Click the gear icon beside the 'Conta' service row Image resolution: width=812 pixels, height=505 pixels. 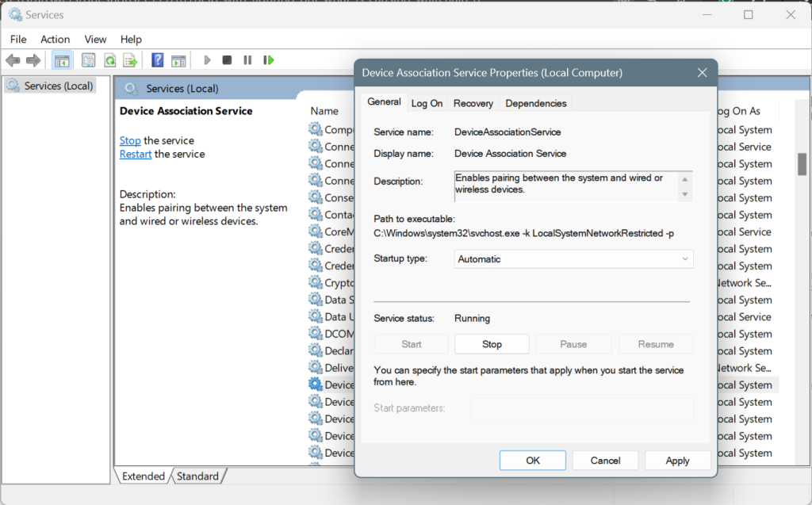pos(316,214)
